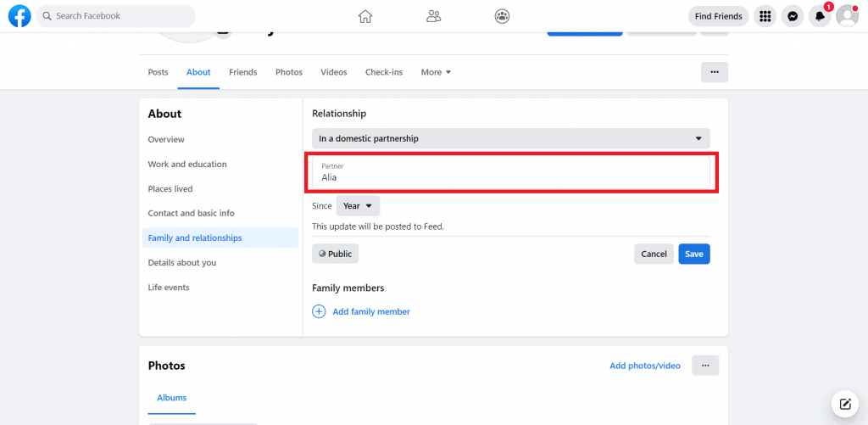Viewport: 868px width, 425px height.
Task: Open the profile options three-dot button
Action: [714, 72]
